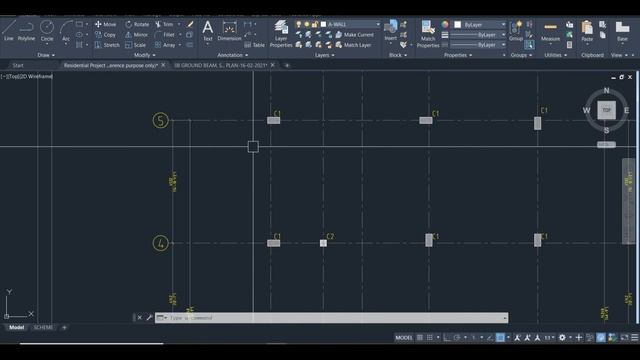Expand the Annotation panel
The image size is (640, 360).
pyautogui.click(x=232, y=55)
